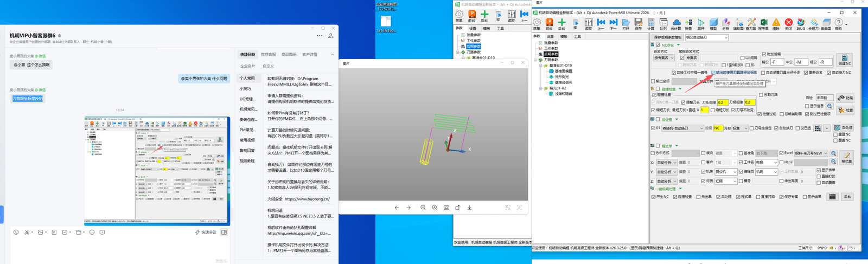The height and width of the screenshot is (264, 868).
Task: Click the 保存 save disk toolbar icon
Action: pos(638,23)
